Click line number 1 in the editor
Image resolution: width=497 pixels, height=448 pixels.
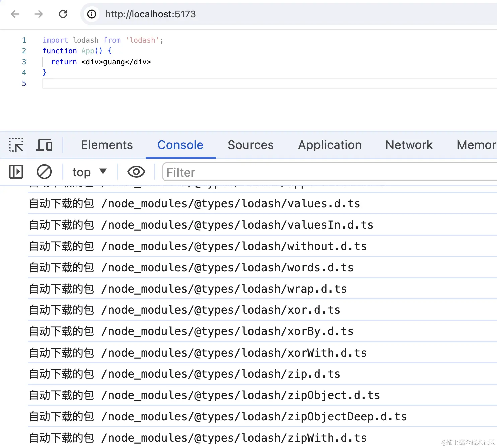24,40
